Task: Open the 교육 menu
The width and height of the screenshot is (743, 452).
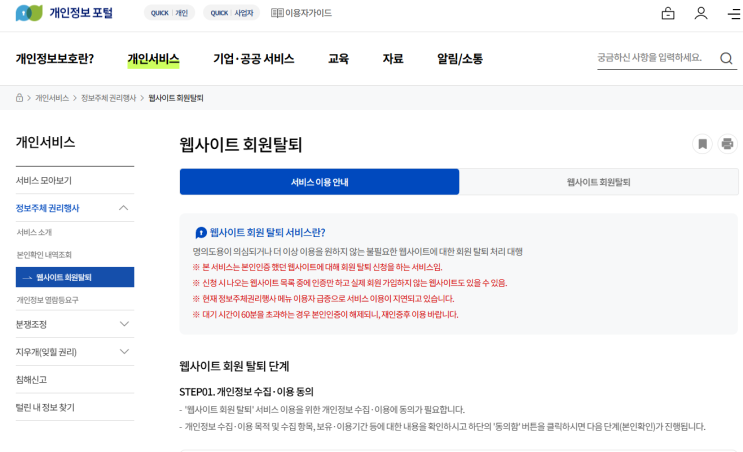Action: pyautogui.click(x=338, y=59)
